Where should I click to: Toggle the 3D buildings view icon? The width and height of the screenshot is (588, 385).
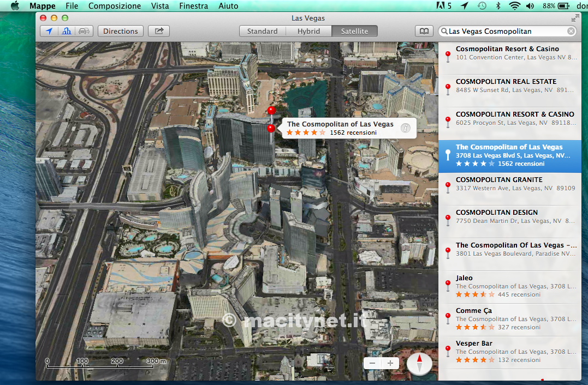[x=67, y=31]
